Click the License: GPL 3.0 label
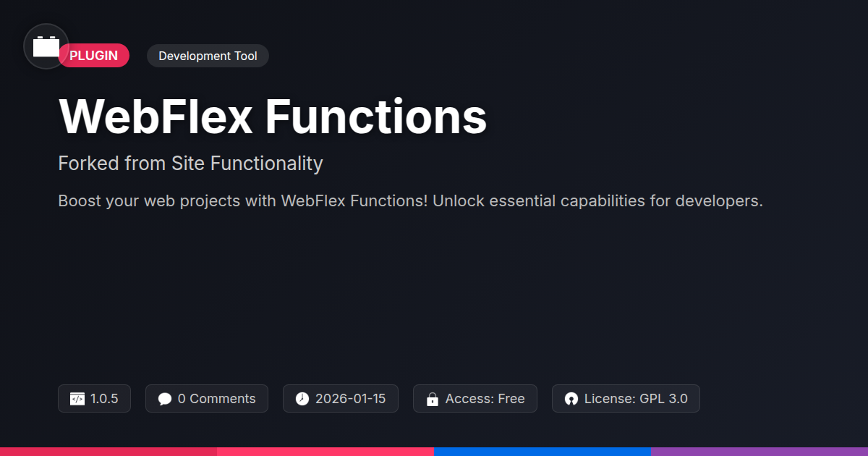Screen dimensions: 868x456 [636, 399]
